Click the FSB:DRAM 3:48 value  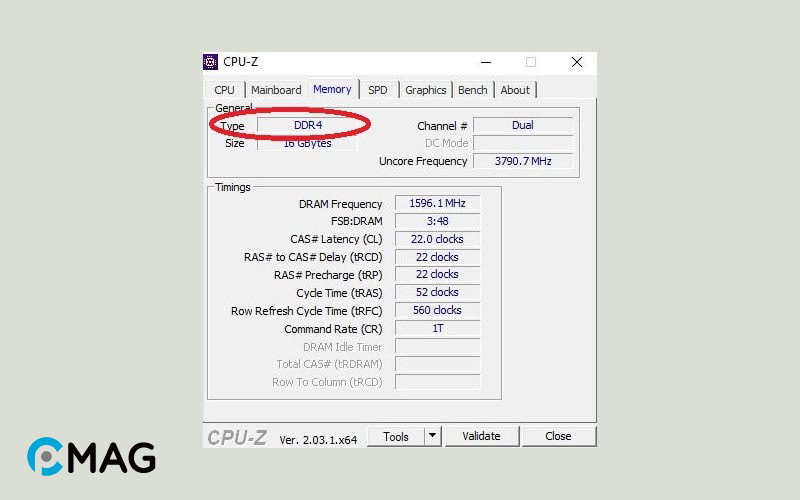(437, 221)
